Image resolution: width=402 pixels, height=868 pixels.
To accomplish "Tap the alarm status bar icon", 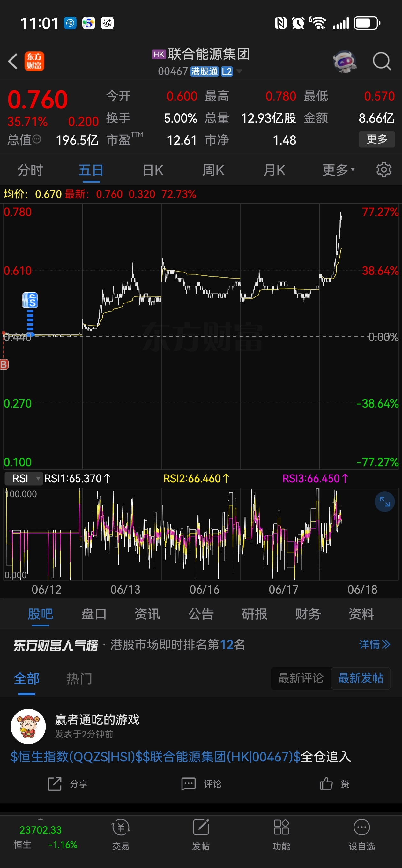I will pos(298,23).
